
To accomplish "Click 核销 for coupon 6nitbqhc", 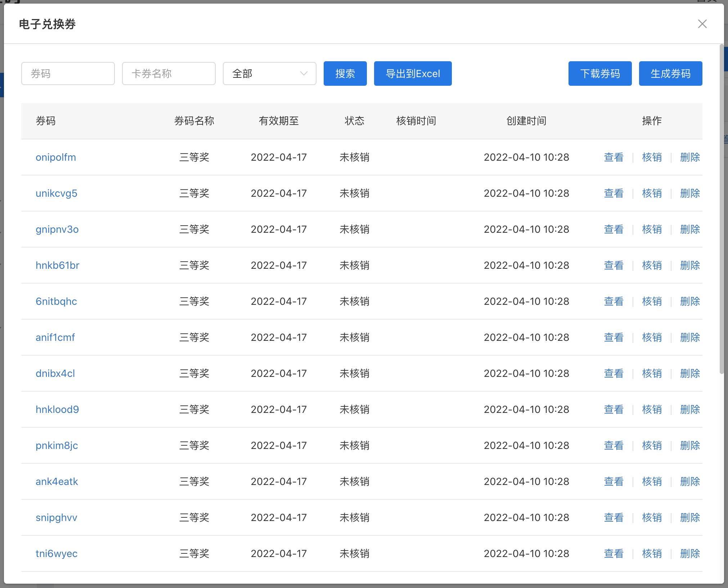I will click(652, 302).
